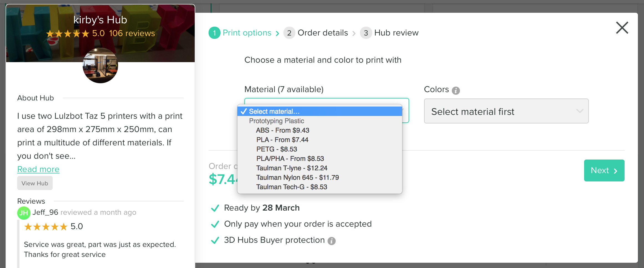Click the step 1 number circle
Screen dimensions: 644x268
[x=214, y=33]
